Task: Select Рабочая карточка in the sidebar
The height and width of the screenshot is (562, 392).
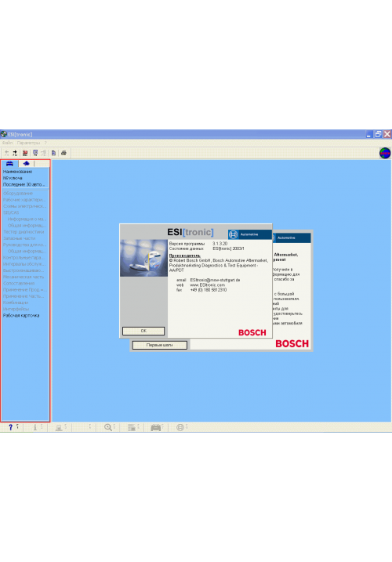Action: 21,316
